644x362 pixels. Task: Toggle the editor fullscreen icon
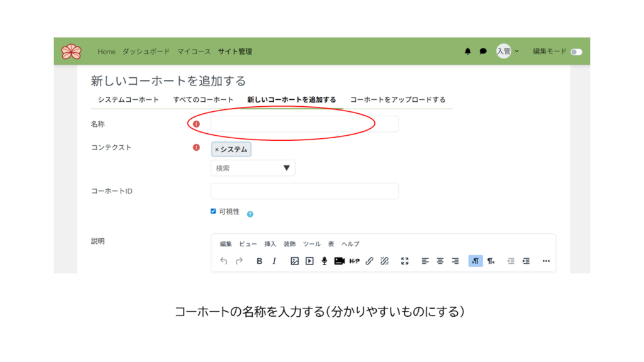click(x=405, y=261)
